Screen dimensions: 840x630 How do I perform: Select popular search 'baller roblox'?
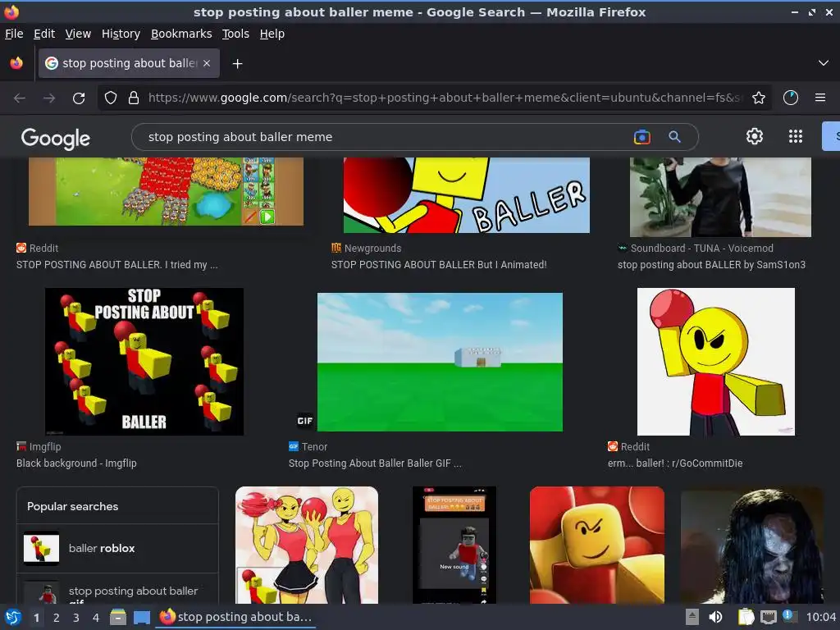(x=117, y=548)
